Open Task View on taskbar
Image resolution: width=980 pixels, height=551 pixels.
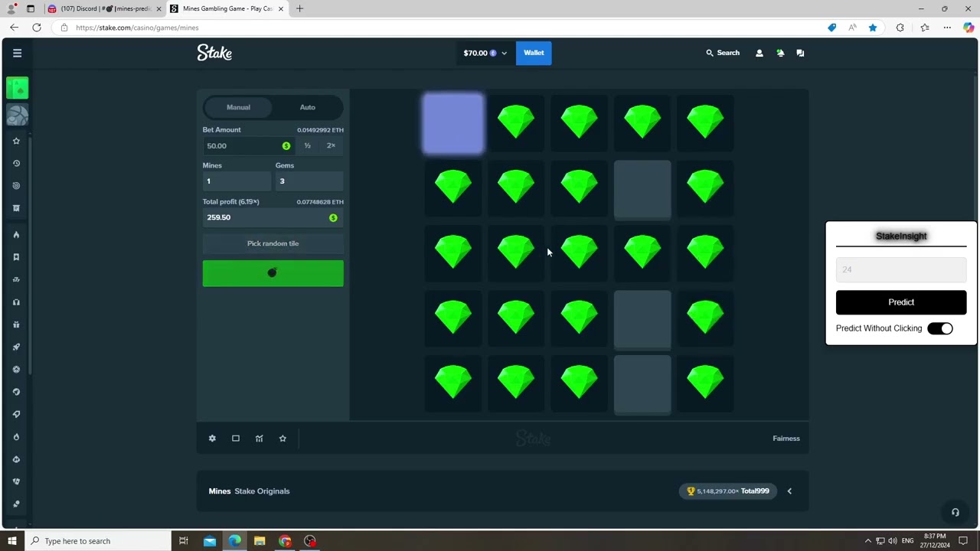[x=184, y=541]
